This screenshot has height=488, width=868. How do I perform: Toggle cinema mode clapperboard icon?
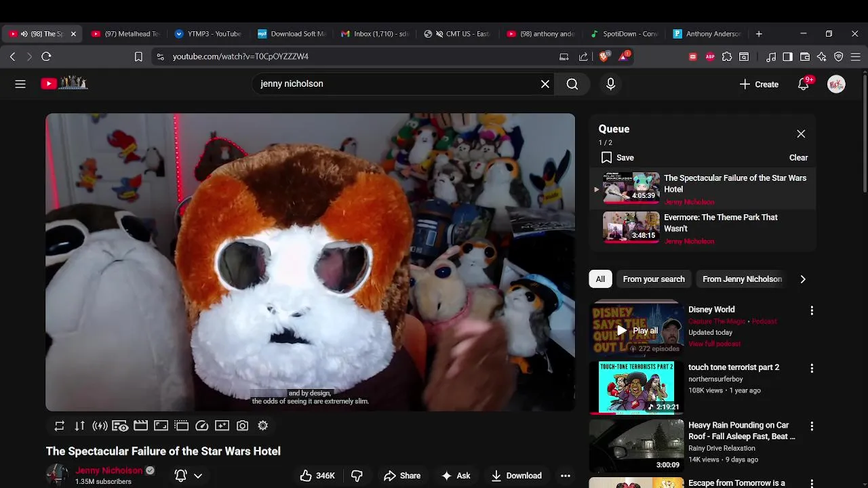pyautogui.click(x=140, y=426)
